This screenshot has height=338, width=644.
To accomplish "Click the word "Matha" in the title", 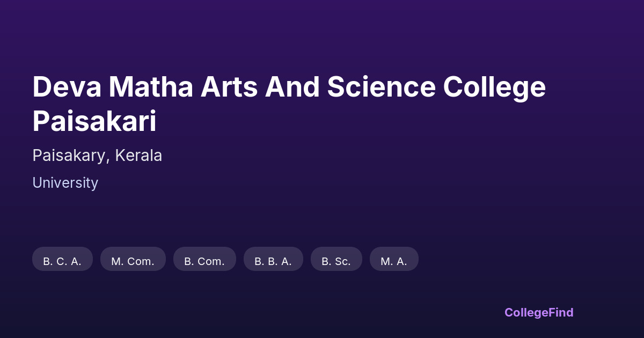I will (x=150, y=87).
